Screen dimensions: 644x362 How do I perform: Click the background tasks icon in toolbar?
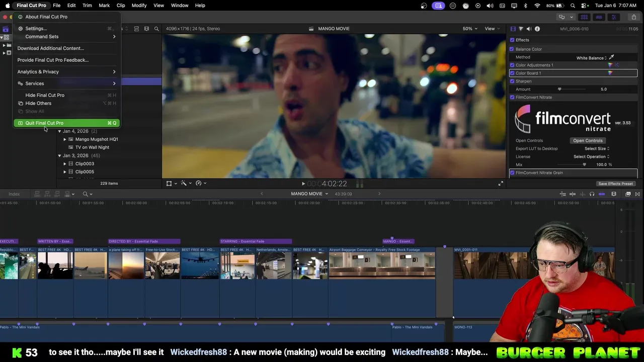click(561, 17)
